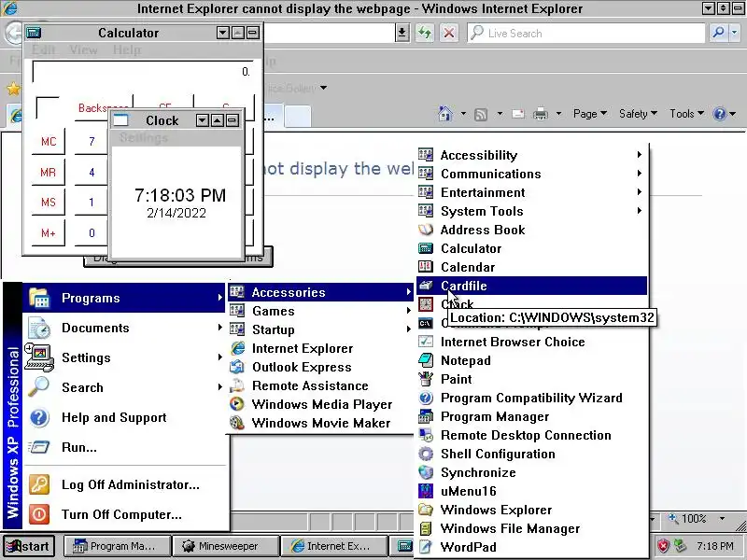Expand the Entertainment submenu

click(x=531, y=192)
